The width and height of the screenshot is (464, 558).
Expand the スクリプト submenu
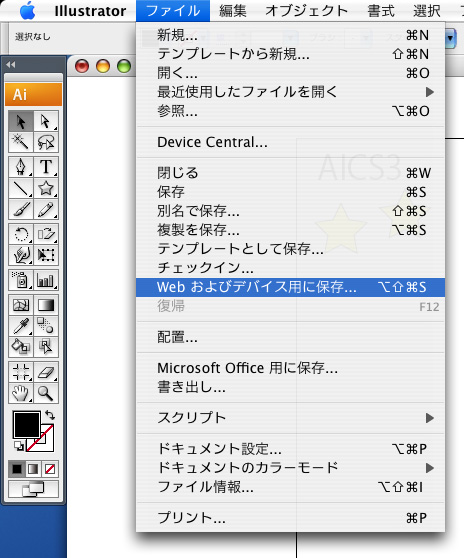pos(290,417)
